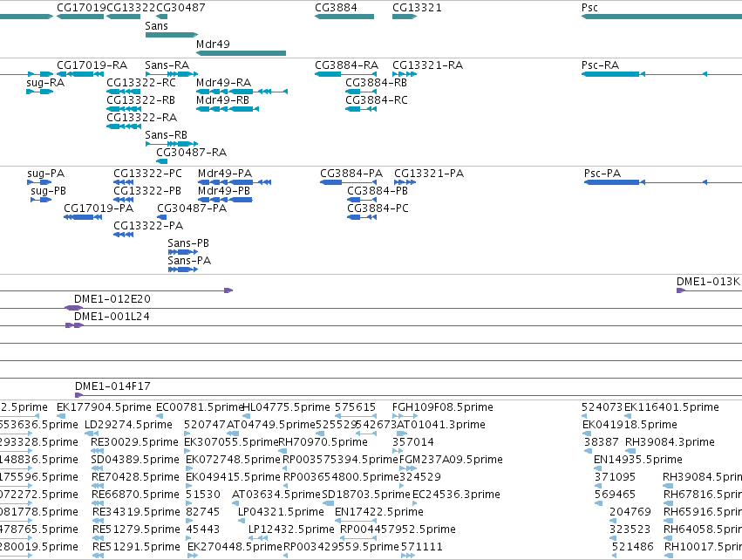Image resolution: width=742 pixels, height=560 pixels.
Task: Click the CG13322-RC transcript glyph
Action: point(124,92)
